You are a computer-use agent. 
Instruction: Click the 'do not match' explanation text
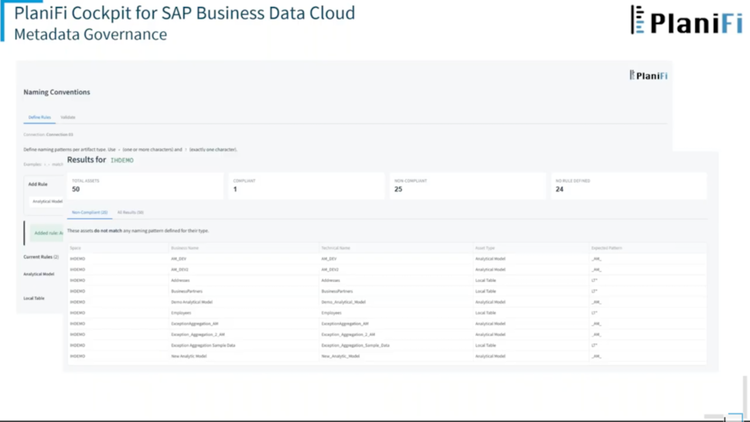pyautogui.click(x=138, y=231)
